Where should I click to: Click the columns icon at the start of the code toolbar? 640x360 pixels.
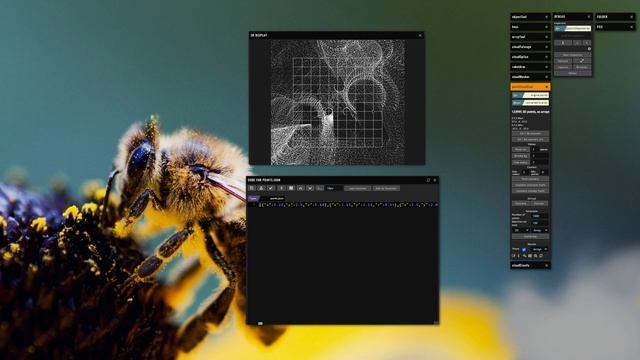(x=252, y=188)
